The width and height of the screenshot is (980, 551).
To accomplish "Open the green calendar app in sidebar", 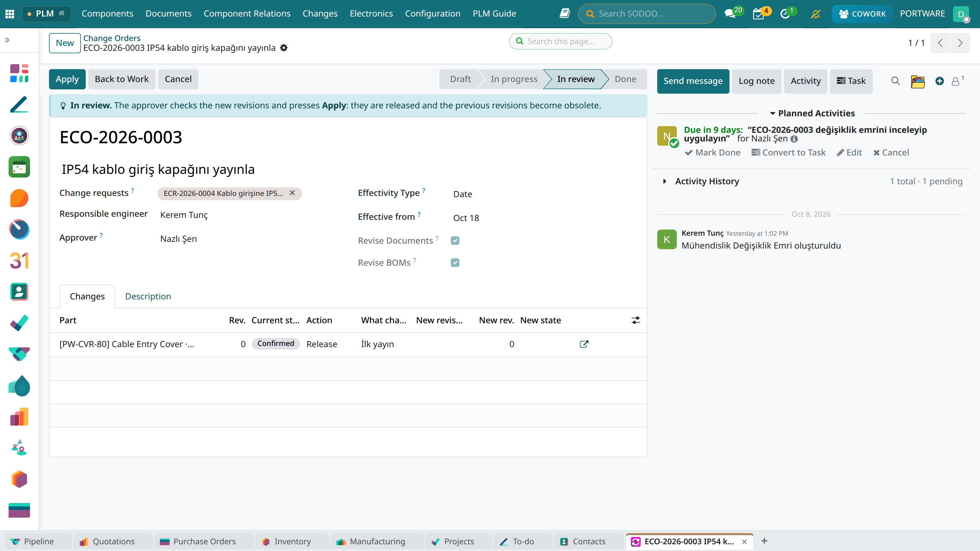I will point(19,167).
